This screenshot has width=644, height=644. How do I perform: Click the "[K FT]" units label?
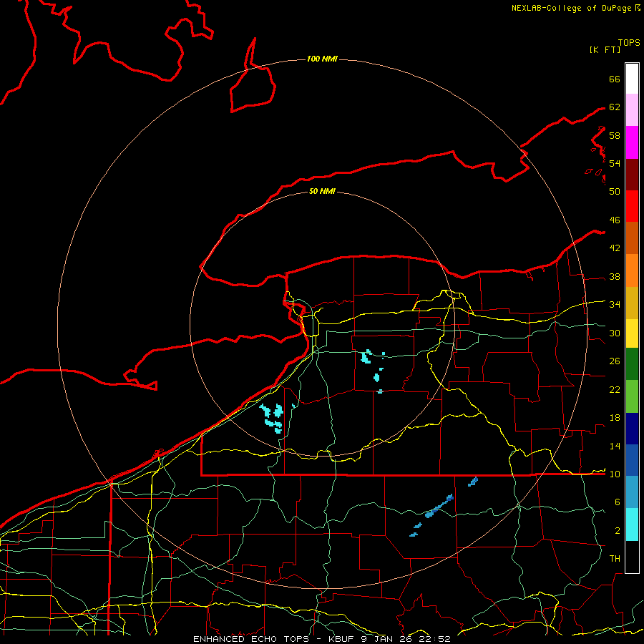605,49
